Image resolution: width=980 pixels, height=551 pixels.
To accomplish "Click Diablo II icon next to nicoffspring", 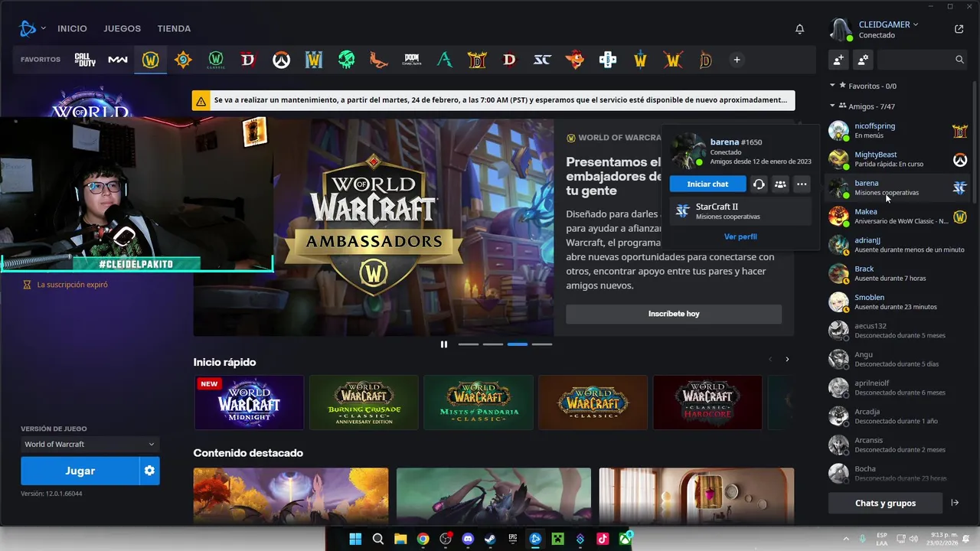I will pos(959,131).
